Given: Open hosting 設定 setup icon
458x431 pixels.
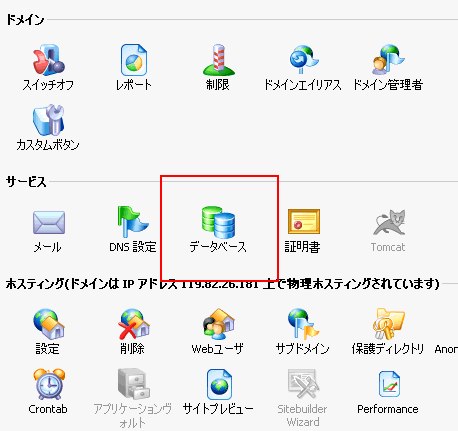Looking at the screenshot, I should 49,324.
